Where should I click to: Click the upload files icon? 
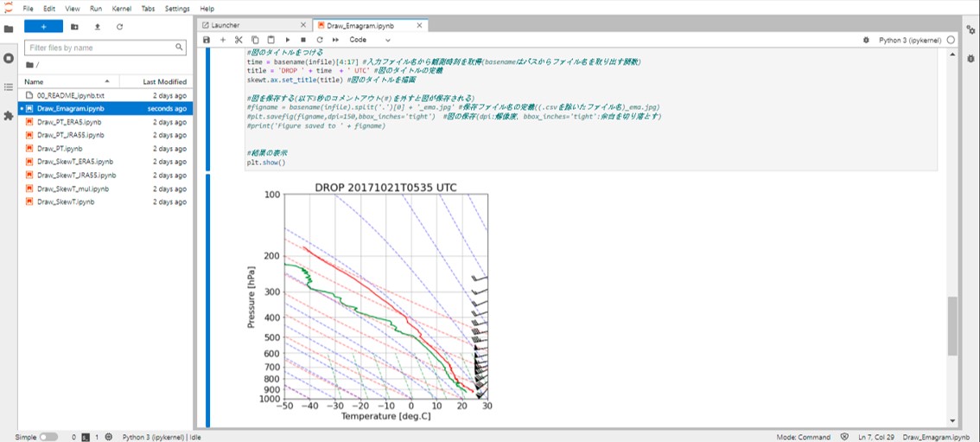click(97, 27)
